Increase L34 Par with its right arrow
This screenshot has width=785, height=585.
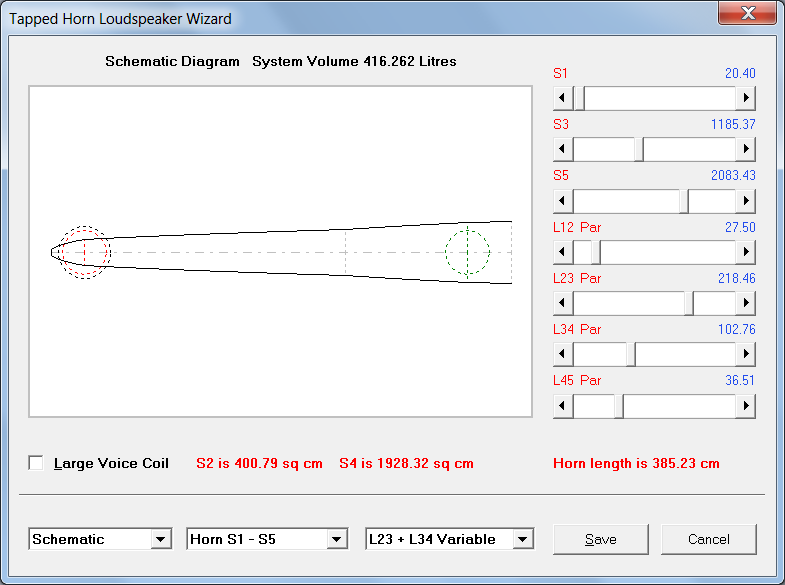tap(745, 354)
